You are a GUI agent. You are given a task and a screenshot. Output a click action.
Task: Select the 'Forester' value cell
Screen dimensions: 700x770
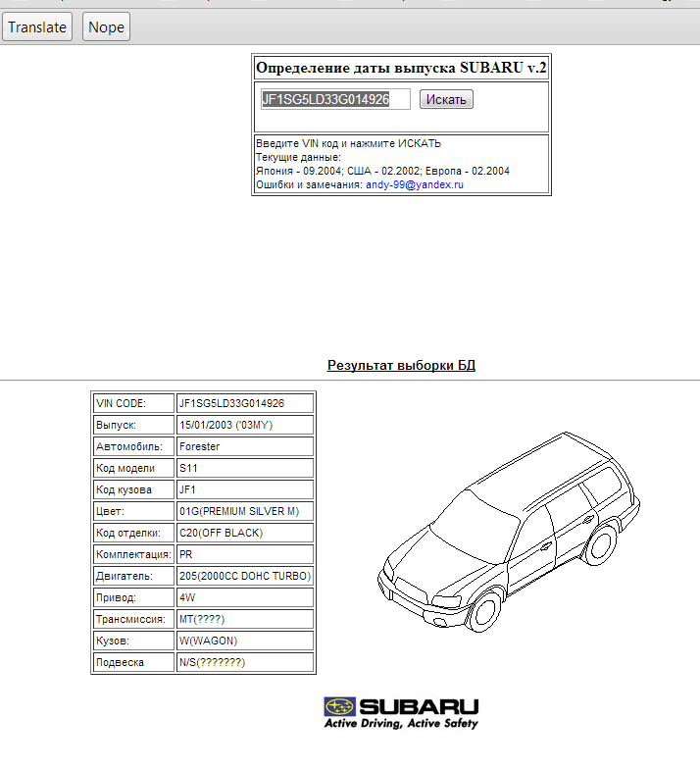(x=245, y=446)
